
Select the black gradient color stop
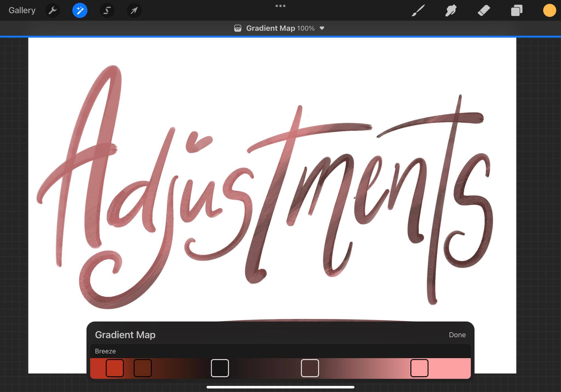coord(220,368)
